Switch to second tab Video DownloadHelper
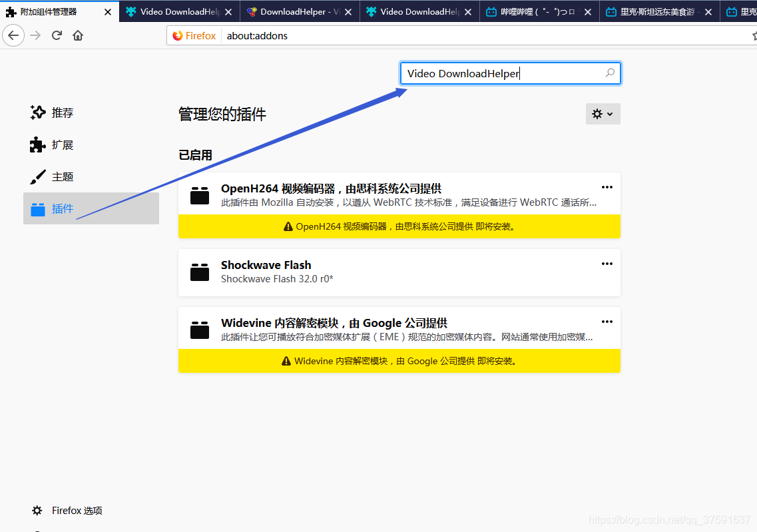The image size is (757, 532). pos(179,11)
